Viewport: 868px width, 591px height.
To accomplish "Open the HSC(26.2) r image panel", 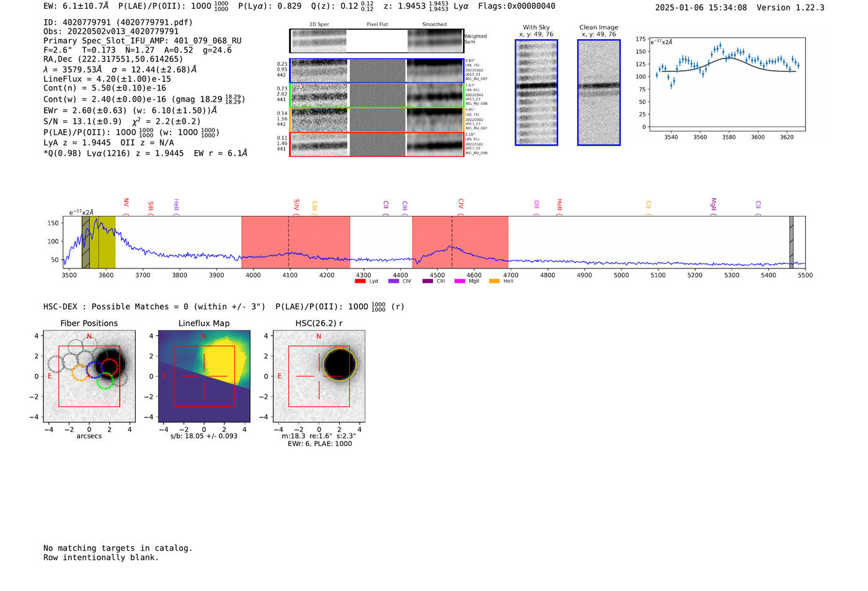I will [319, 376].
